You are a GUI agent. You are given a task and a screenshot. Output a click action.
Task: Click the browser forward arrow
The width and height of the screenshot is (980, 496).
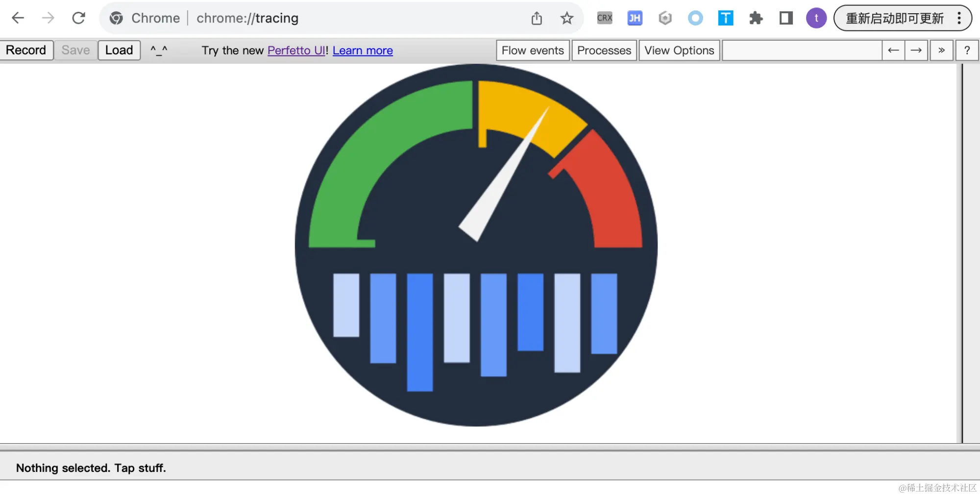point(48,18)
